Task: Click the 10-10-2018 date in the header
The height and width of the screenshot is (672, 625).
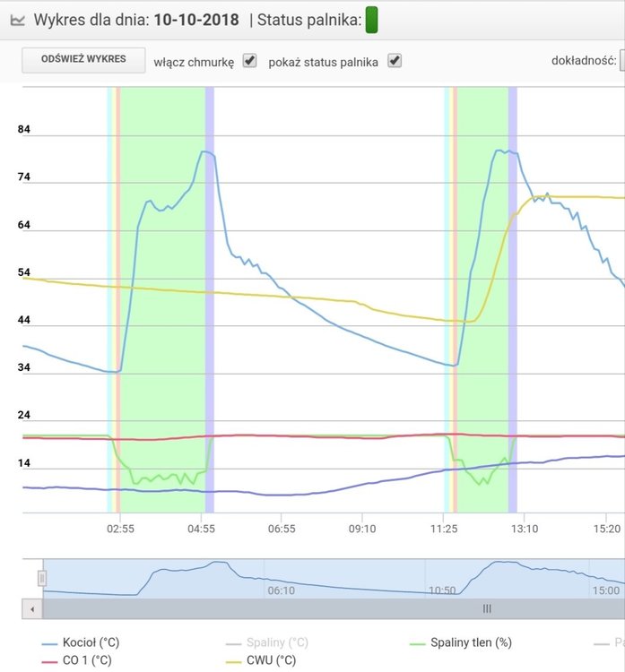Action: [196, 19]
